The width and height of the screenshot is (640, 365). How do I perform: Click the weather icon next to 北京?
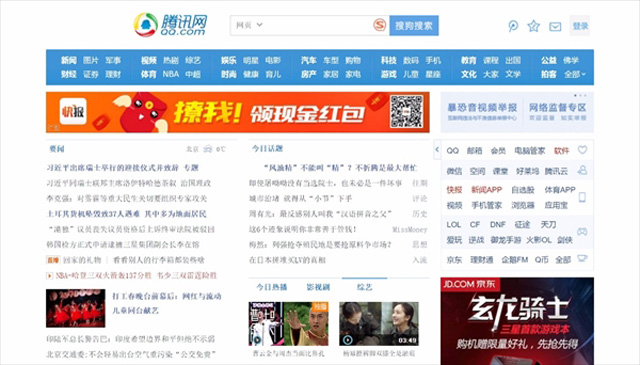208,149
